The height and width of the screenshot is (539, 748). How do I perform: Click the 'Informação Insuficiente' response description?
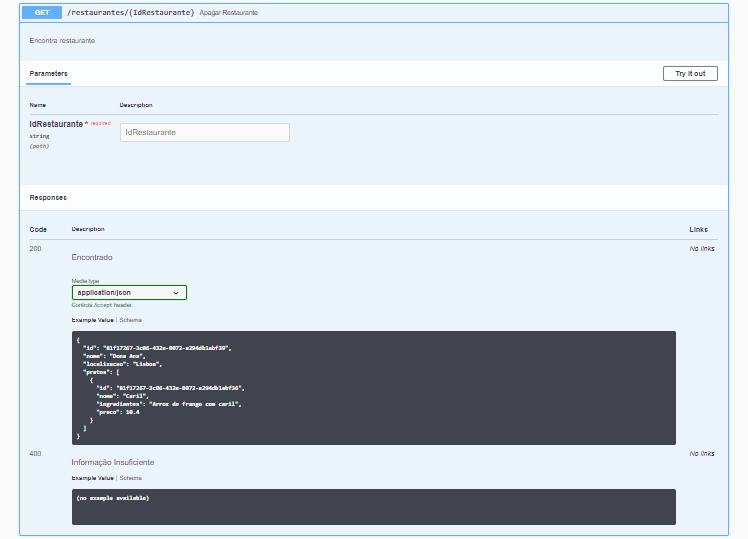pos(113,462)
